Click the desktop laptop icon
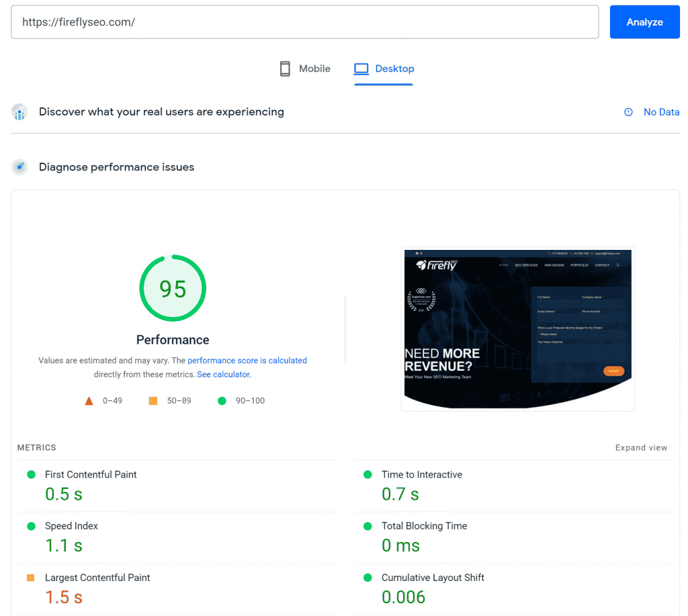The image size is (688, 616). pyautogui.click(x=361, y=69)
